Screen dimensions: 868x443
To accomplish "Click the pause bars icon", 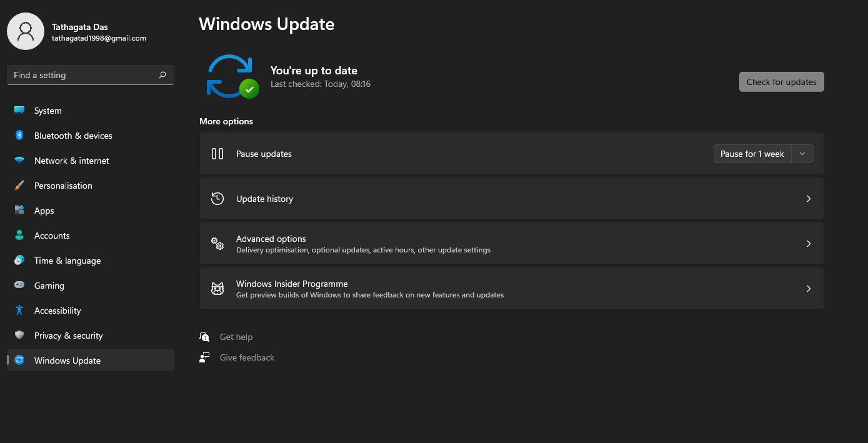I will [217, 154].
